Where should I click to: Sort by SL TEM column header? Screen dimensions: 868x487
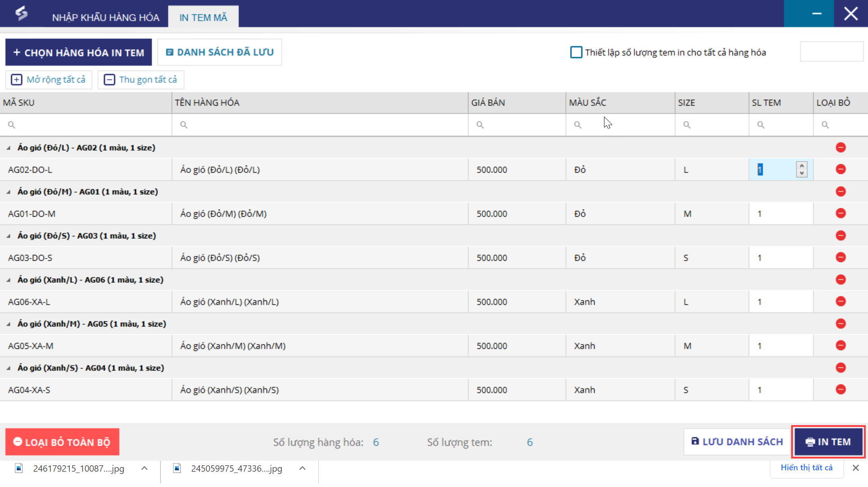[x=781, y=103]
